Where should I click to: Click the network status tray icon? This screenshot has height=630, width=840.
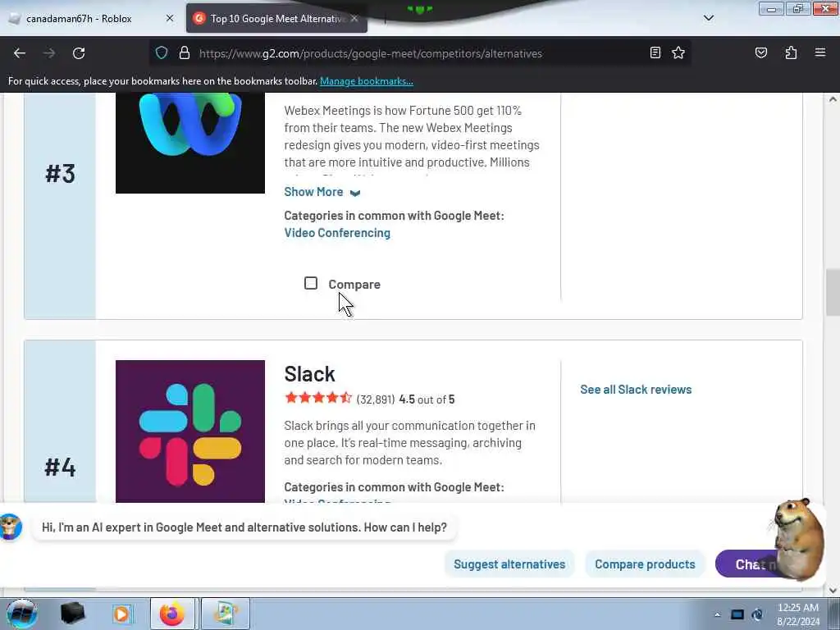coord(757,614)
